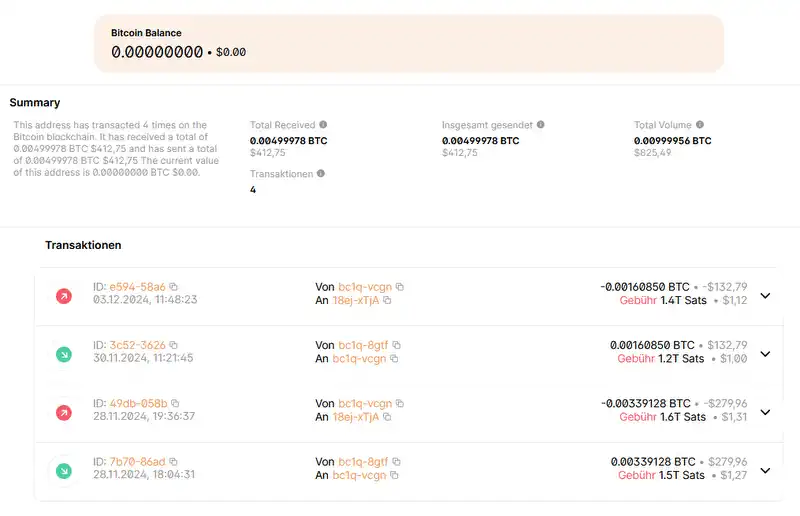Open sender address bc1q-vcgn in first row
This screenshot has width=800, height=516.
(x=365, y=287)
